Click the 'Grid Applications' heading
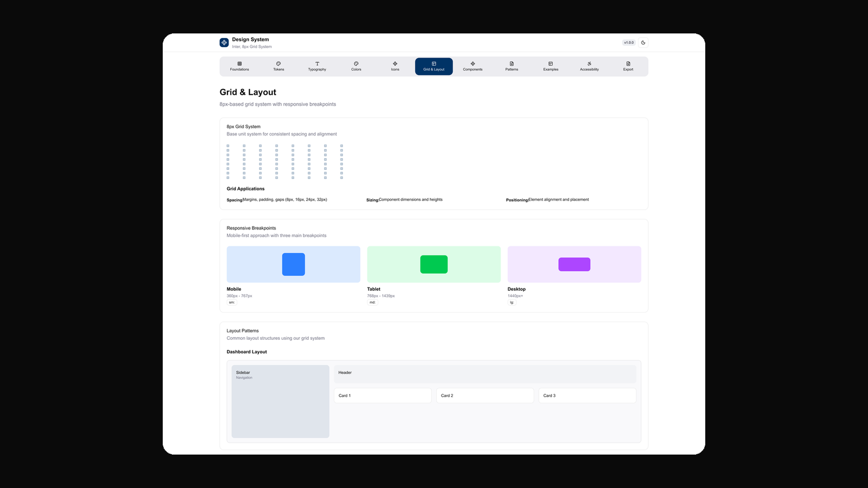The height and width of the screenshot is (488, 868). coord(245,189)
